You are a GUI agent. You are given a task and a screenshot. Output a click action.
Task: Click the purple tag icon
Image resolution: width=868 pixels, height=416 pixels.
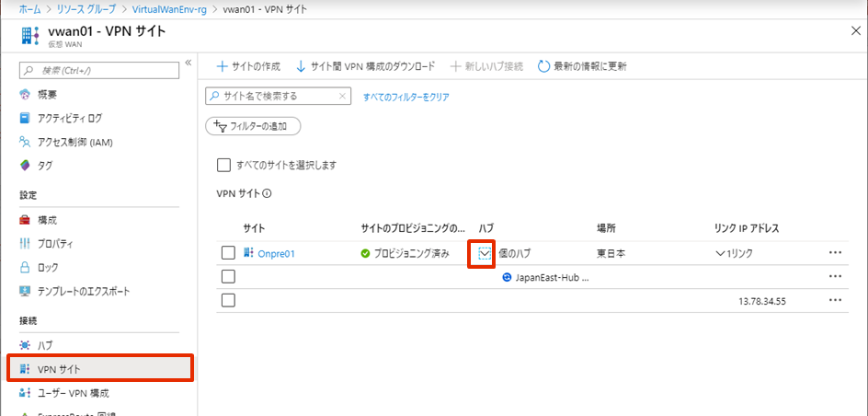click(x=24, y=165)
